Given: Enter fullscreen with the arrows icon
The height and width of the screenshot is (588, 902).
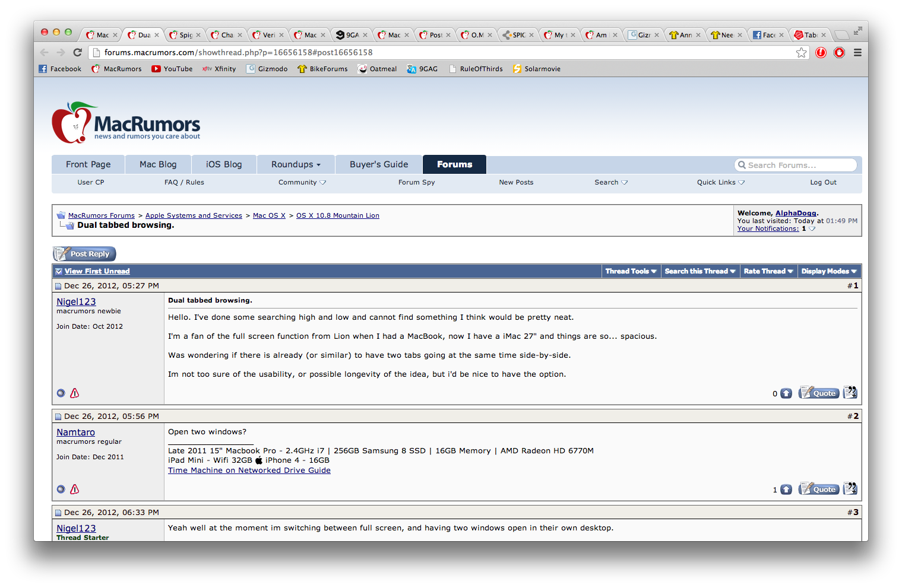Looking at the screenshot, I should coord(857,31).
